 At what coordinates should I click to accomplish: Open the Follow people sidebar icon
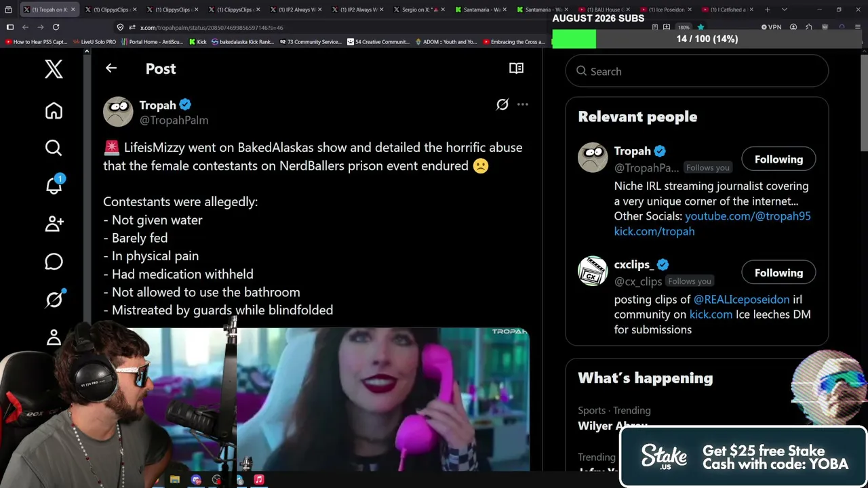point(54,223)
